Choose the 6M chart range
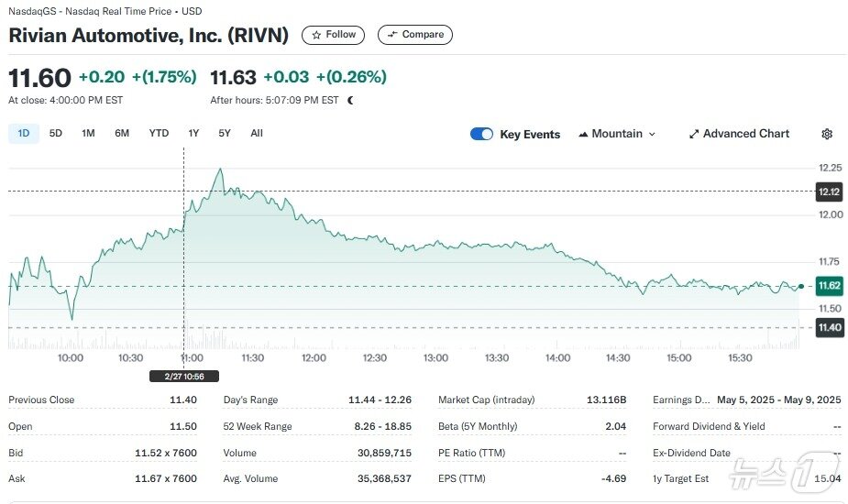This screenshot has width=848, height=504. [x=122, y=133]
